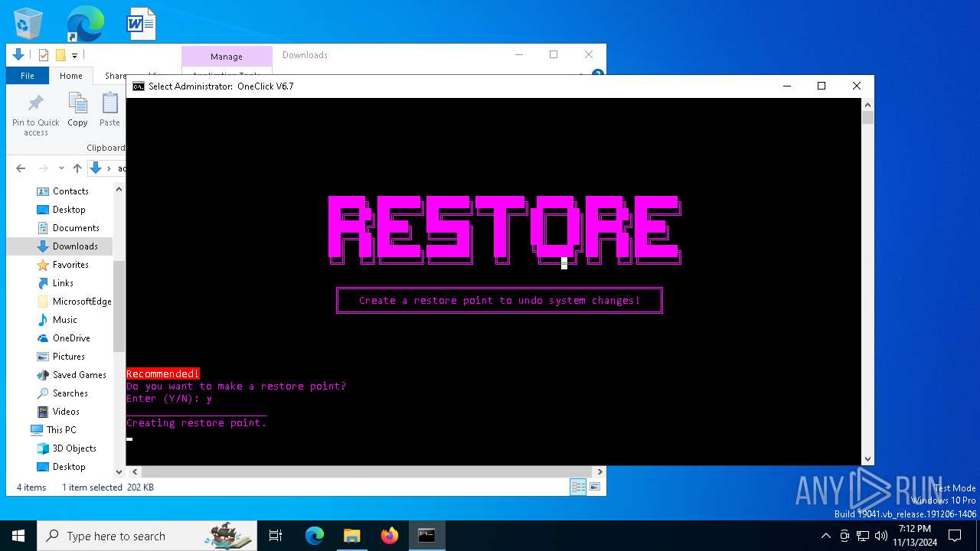Open the clock and date flyout
This screenshot has width=980, height=551.
[x=915, y=536]
